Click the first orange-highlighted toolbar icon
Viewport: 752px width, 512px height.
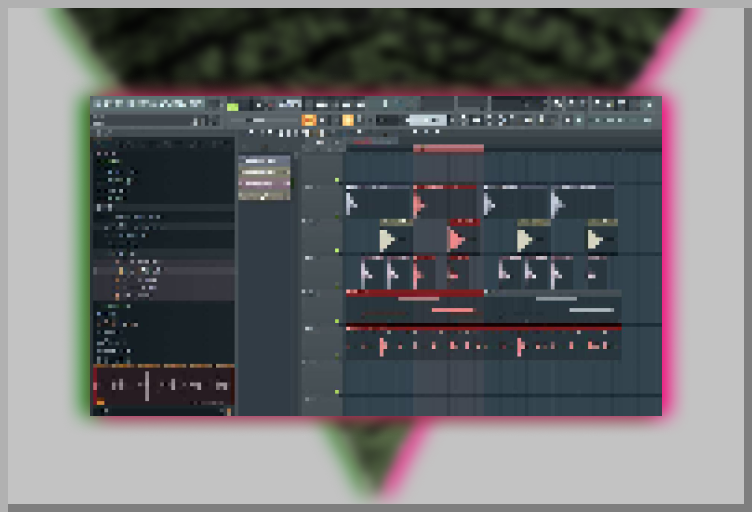309,120
